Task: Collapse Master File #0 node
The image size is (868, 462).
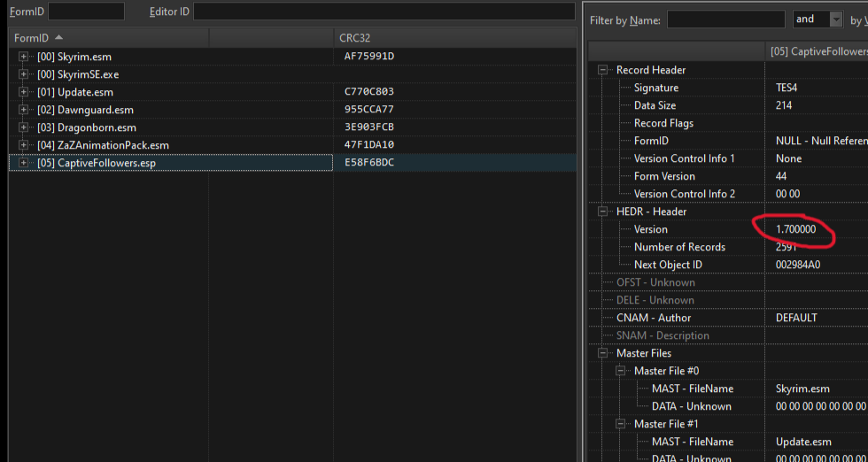Action: [620, 371]
